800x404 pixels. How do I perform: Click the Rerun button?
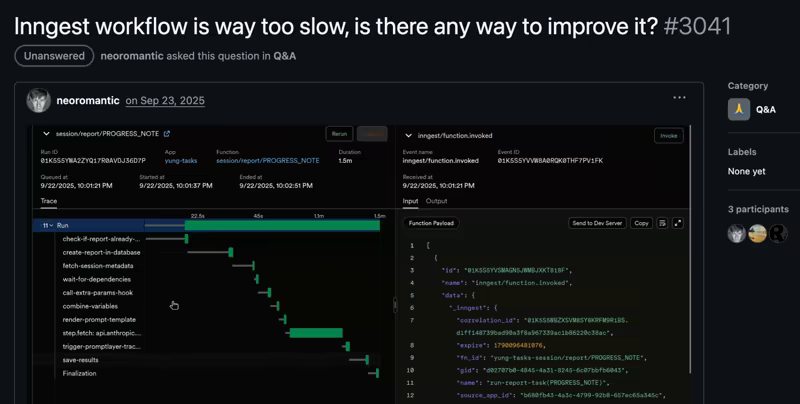point(339,134)
